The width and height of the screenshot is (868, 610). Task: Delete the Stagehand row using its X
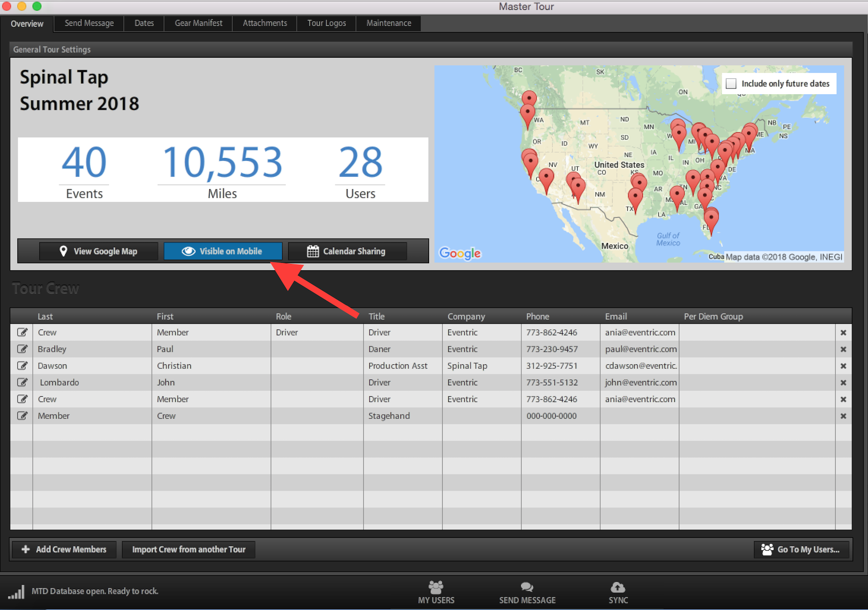(x=843, y=416)
